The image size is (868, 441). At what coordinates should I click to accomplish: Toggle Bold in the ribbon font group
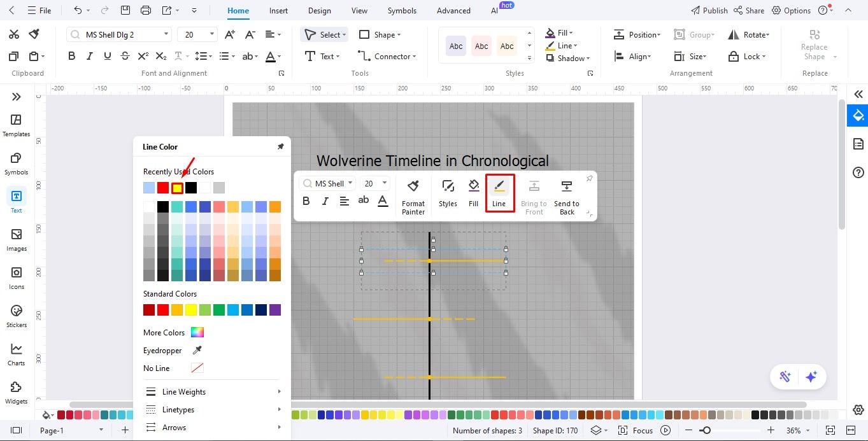(72, 56)
